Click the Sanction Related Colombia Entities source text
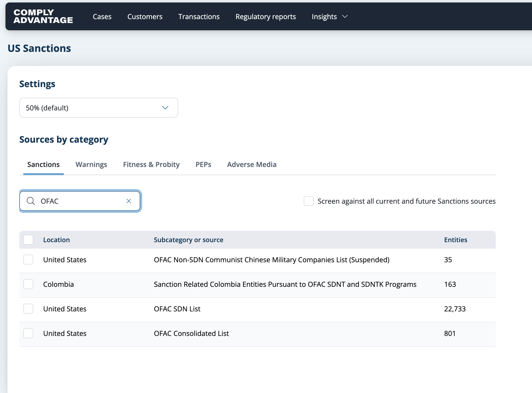This screenshot has height=393, width=532. pyautogui.click(x=285, y=284)
